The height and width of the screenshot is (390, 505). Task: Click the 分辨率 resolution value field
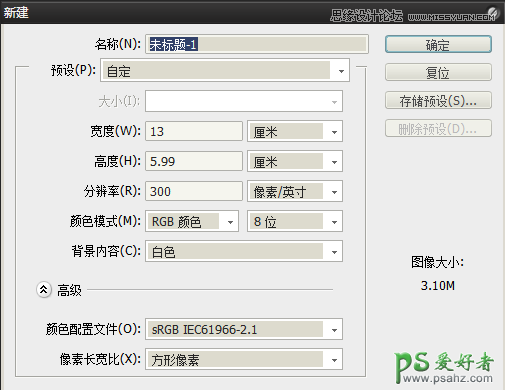click(x=194, y=191)
